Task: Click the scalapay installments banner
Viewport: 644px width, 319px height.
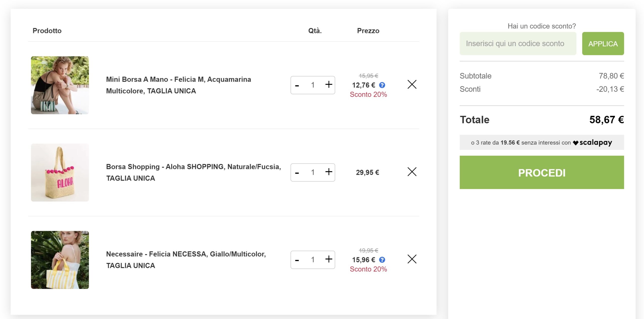Action: [541, 143]
